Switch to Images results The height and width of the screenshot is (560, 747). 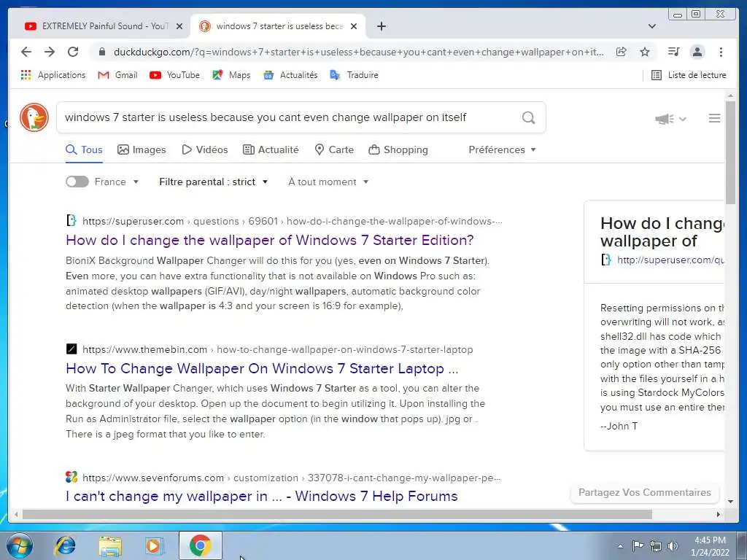142,149
